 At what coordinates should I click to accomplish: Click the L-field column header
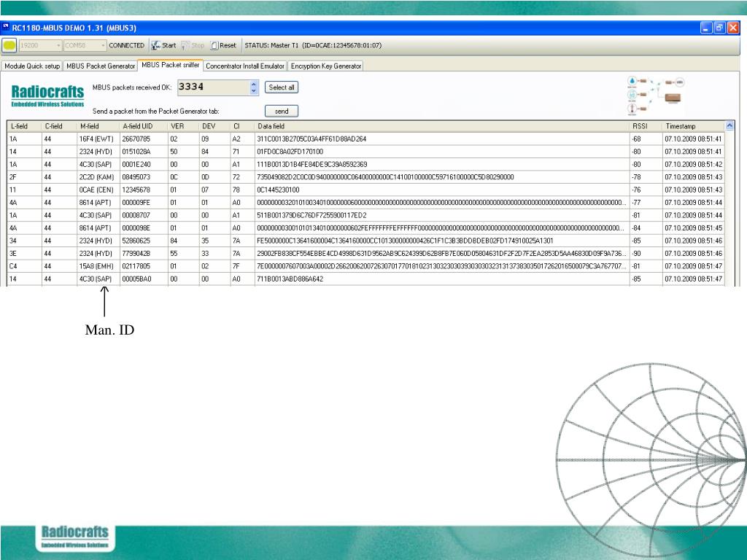click(x=24, y=126)
